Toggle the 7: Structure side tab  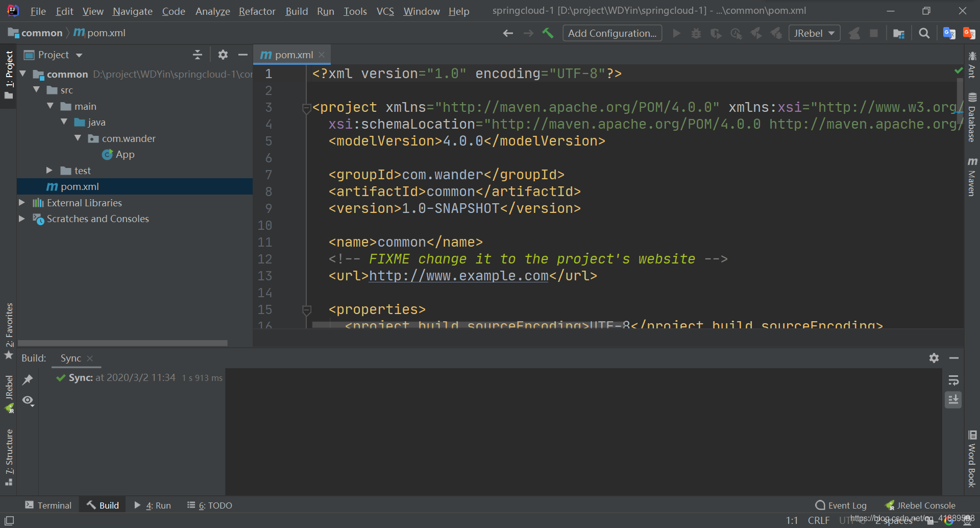[9, 458]
